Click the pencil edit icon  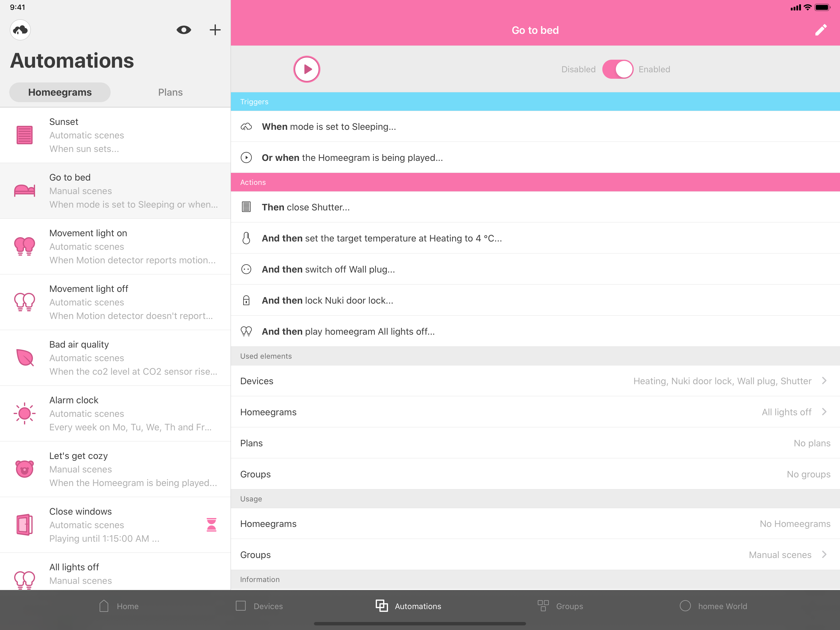pos(820,30)
